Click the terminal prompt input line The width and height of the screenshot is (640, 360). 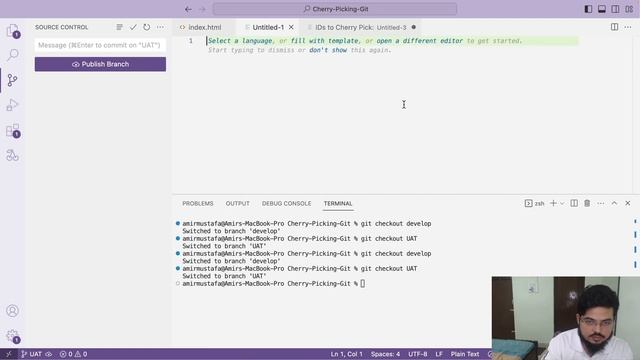[x=273, y=284]
